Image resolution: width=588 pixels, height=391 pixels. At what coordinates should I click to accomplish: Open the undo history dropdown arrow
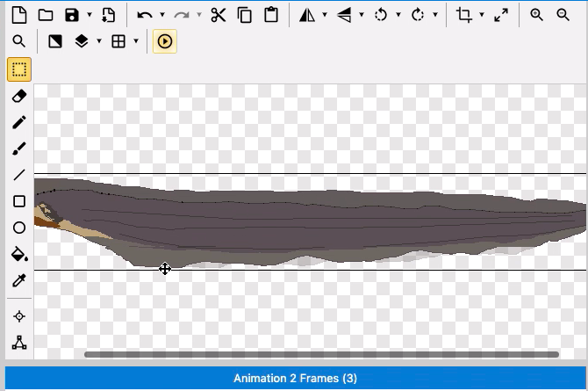point(162,15)
